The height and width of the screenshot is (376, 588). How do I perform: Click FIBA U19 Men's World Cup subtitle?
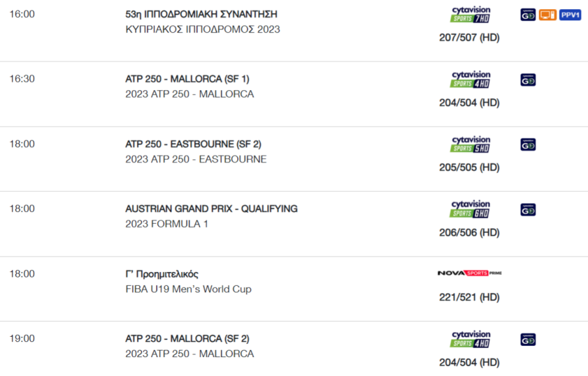pyautogui.click(x=188, y=289)
